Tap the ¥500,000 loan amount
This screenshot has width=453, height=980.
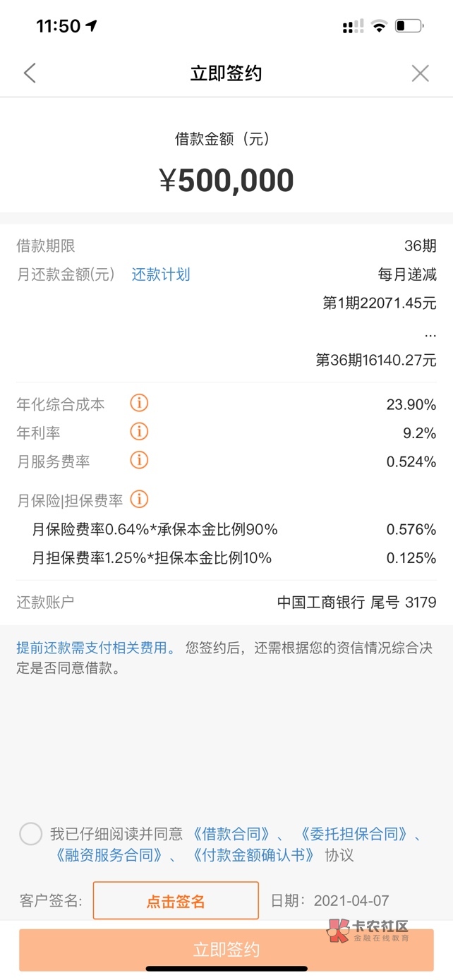tap(226, 181)
